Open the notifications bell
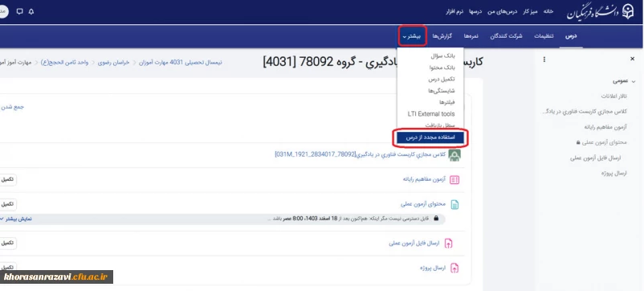Screen dimensions: 644x291 (x=31, y=11)
